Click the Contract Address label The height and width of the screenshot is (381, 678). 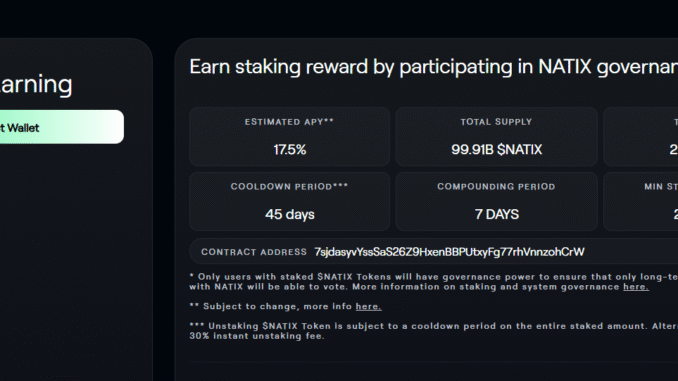(x=254, y=252)
